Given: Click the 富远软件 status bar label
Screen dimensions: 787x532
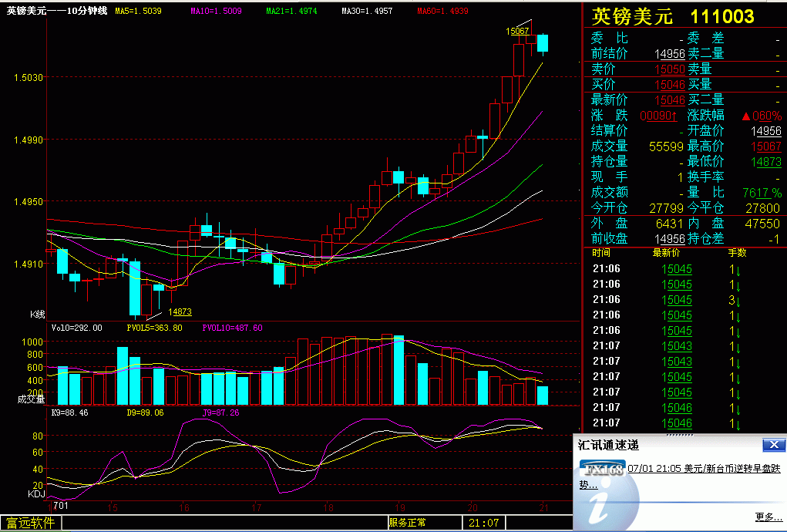Looking at the screenshot, I should point(30,523).
